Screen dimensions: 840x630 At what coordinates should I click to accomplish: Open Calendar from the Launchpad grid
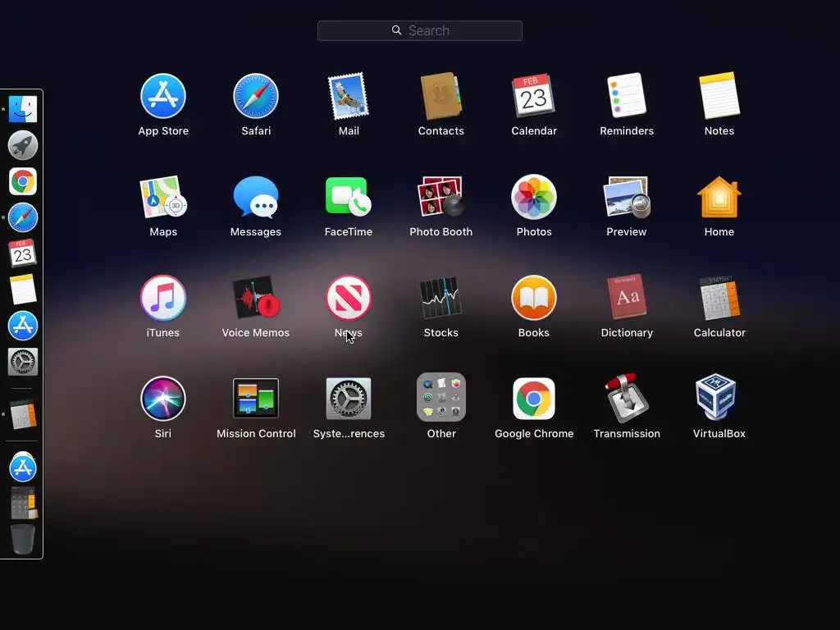(x=533, y=97)
